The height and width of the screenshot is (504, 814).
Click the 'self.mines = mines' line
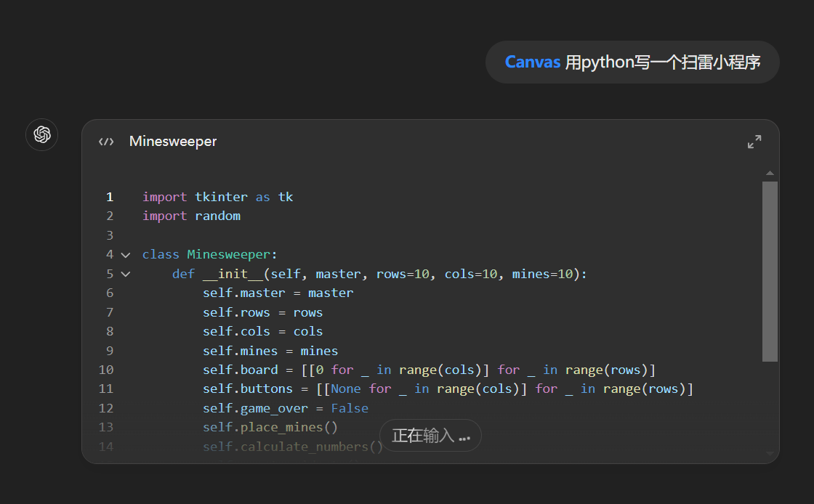(270, 351)
